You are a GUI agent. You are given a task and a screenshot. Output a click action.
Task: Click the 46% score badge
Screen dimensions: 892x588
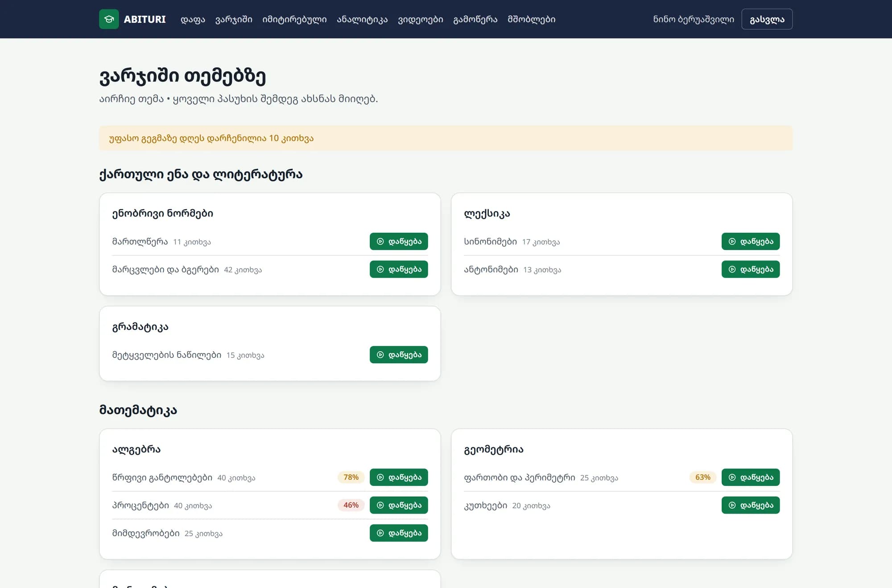pyautogui.click(x=351, y=505)
